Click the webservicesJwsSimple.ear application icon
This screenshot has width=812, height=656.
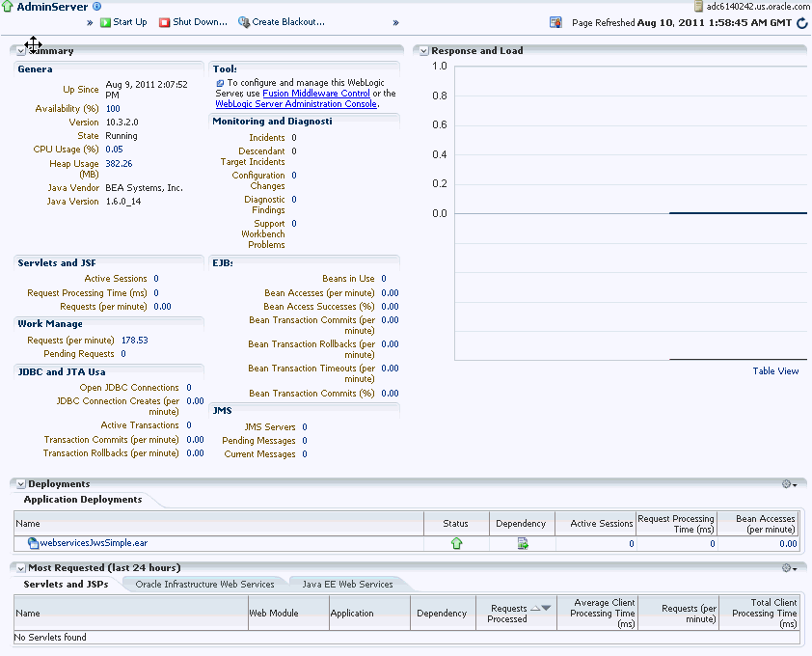click(x=33, y=543)
